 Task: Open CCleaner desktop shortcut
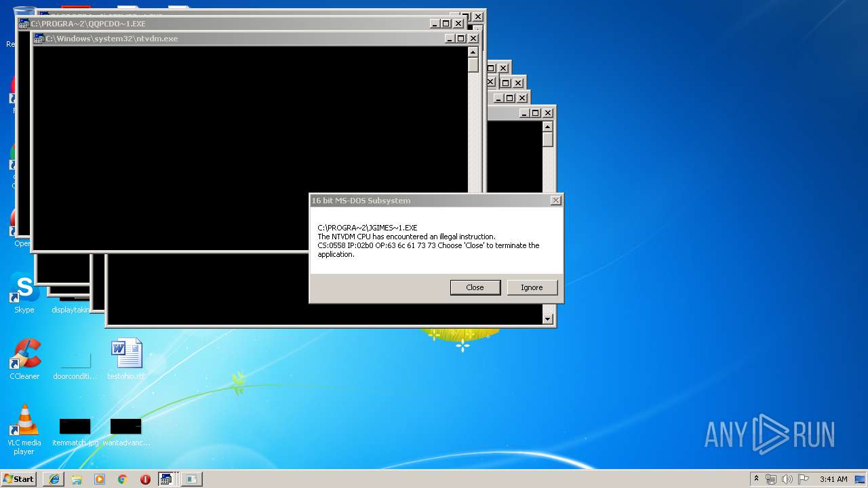tap(24, 359)
